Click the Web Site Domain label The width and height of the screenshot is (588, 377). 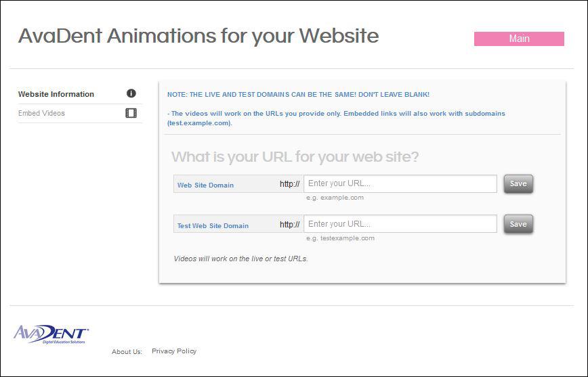205,185
